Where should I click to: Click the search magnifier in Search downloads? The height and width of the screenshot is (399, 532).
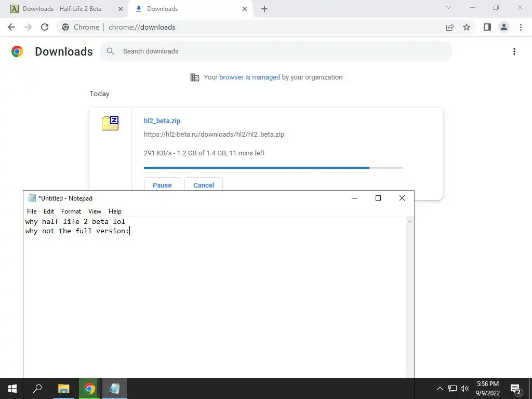coord(110,51)
